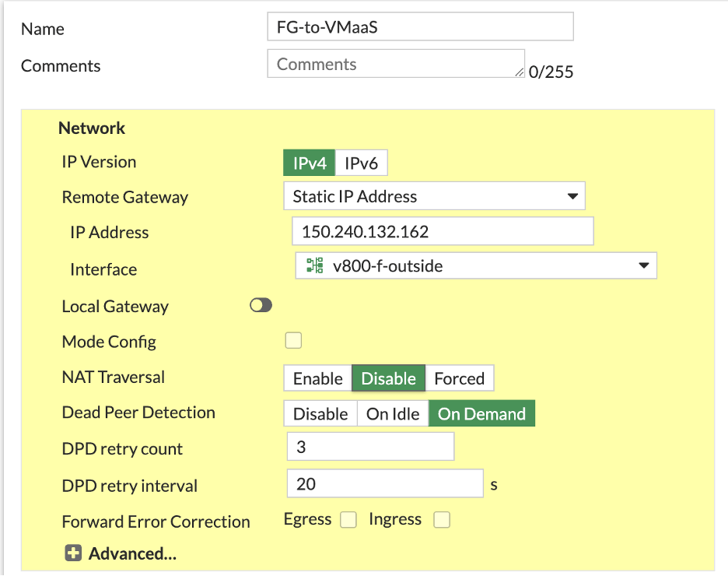Edit the DPD retry interval field

[385, 483]
